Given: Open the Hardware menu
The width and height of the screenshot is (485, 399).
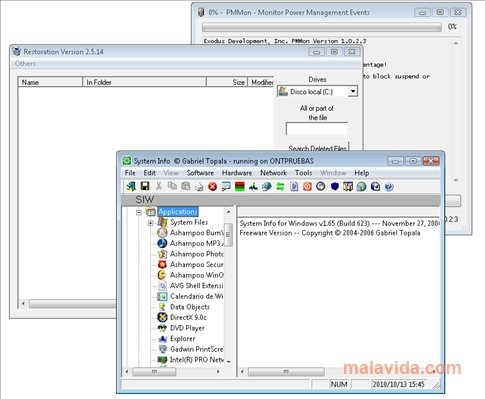Looking at the screenshot, I should [237, 173].
